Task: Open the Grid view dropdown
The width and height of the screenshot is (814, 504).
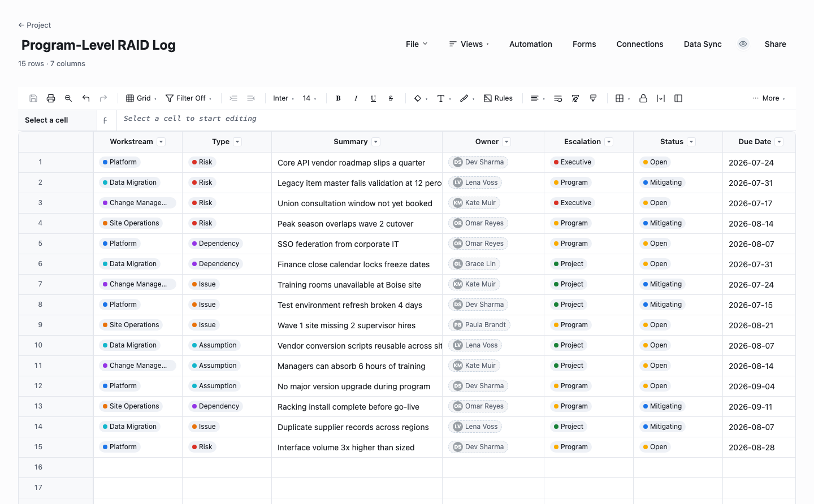Action: (141, 98)
